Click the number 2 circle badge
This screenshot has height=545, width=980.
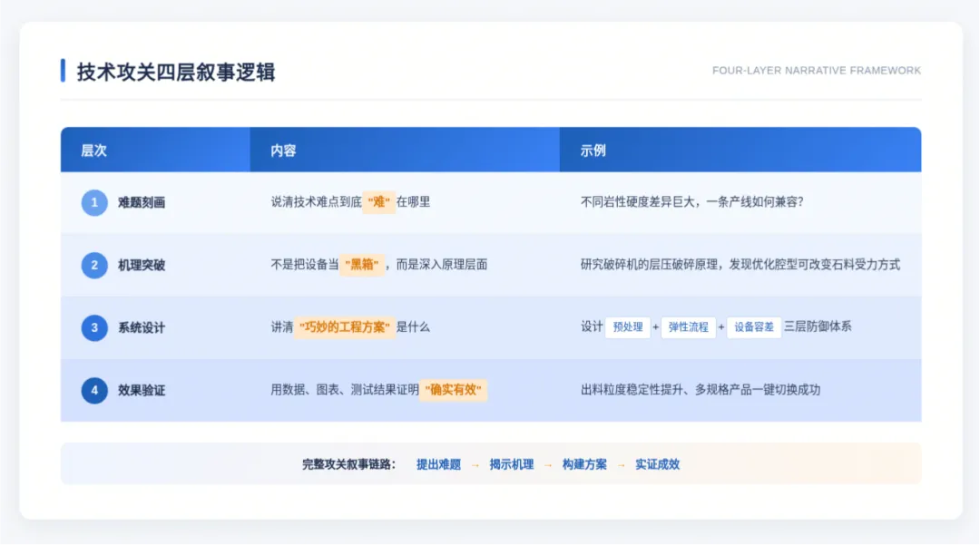94,265
